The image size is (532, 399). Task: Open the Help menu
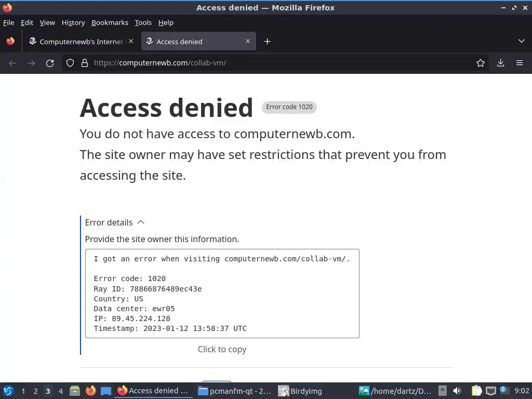[x=166, y=22]
